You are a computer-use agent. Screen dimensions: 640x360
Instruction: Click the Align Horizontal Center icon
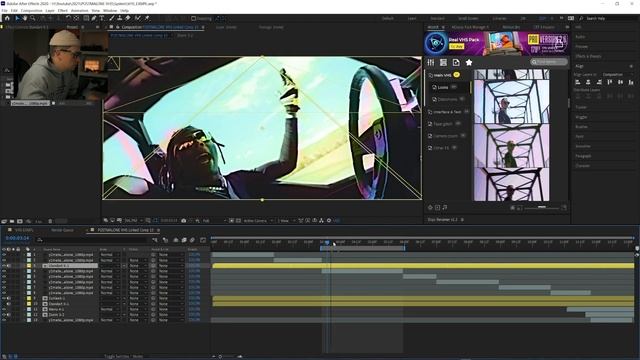tap(588, 82)
